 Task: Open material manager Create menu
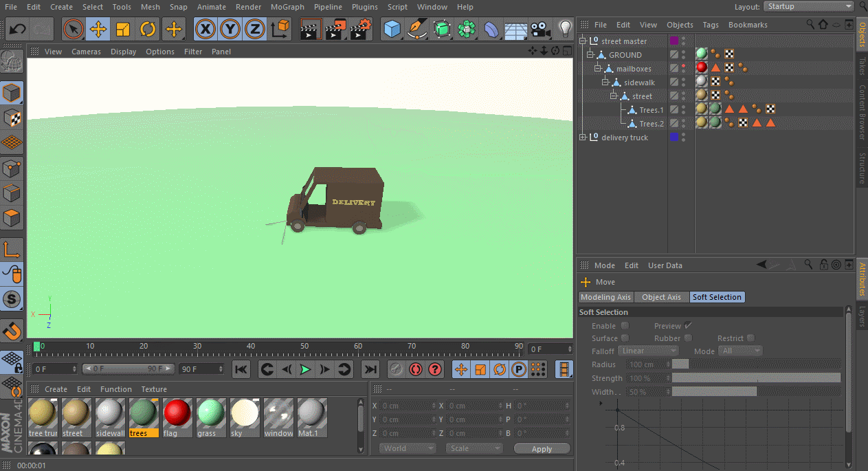point(56,389)
